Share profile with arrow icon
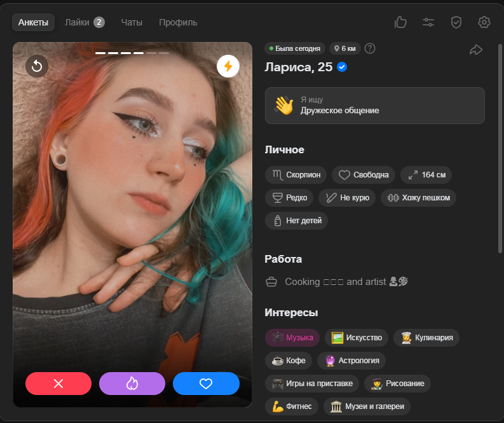The width and height of the screenshot is (504, 423). point(475,50)
